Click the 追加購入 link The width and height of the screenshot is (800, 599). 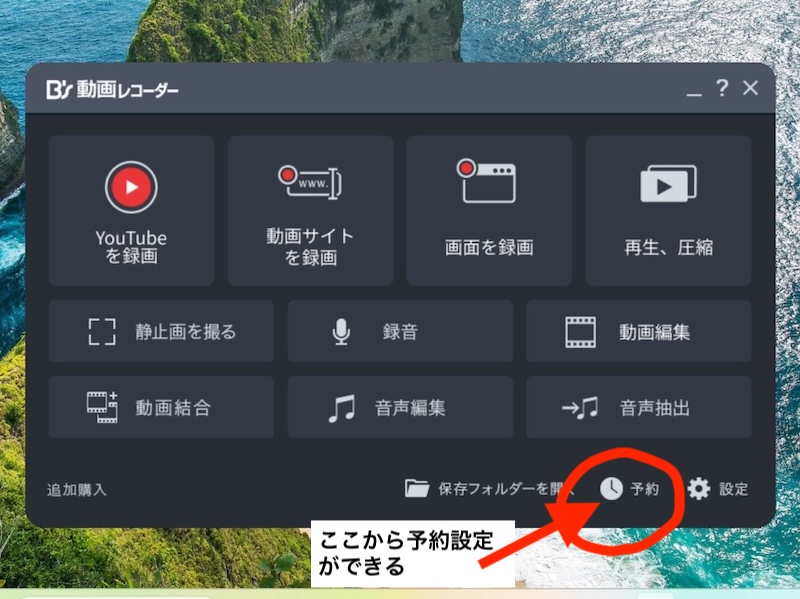pyautogui.click(x=77, y=490)
